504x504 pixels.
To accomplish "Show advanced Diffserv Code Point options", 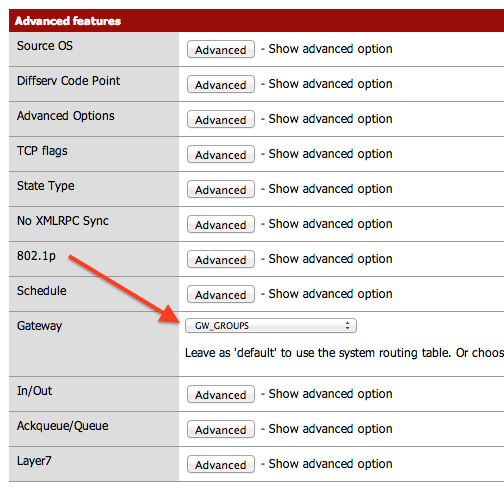I will point(221,84).
